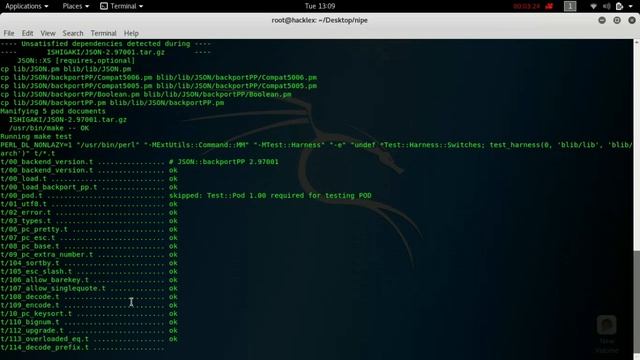Open the View menu
Screen dimensions: 640x360
(x=47, y=33)
